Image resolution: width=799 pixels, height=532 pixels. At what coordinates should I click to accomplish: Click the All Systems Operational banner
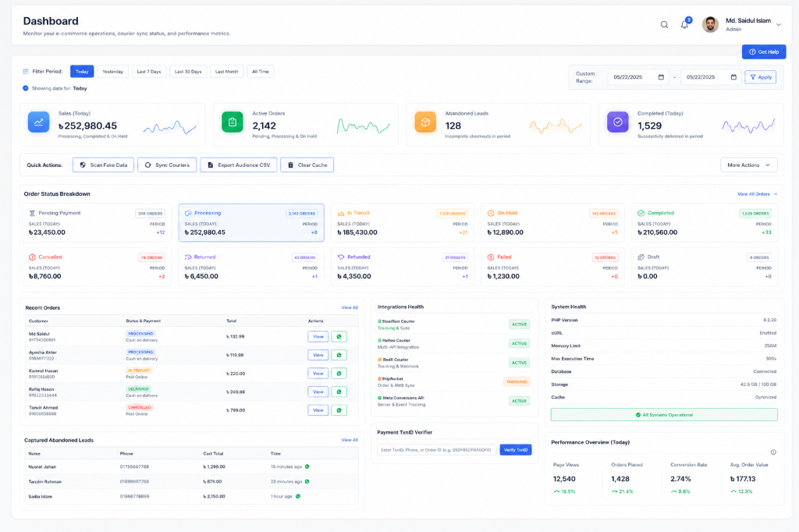coord(664,415)
